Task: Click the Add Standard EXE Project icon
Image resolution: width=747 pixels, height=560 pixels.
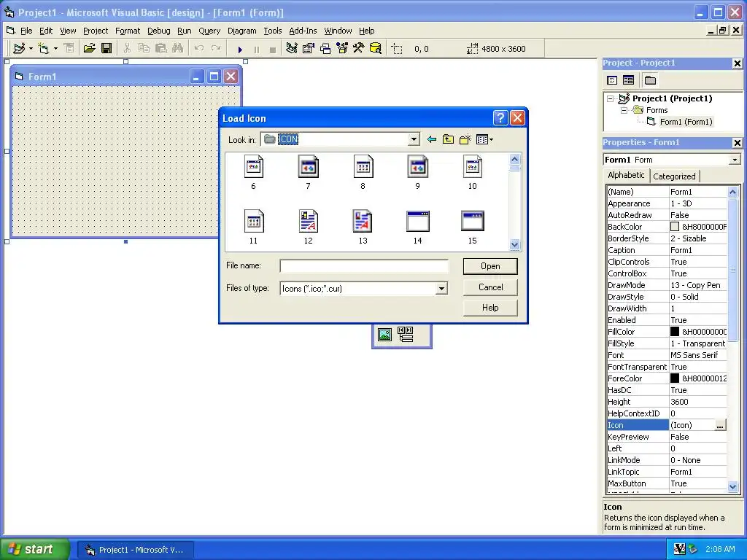Action: 19,48
